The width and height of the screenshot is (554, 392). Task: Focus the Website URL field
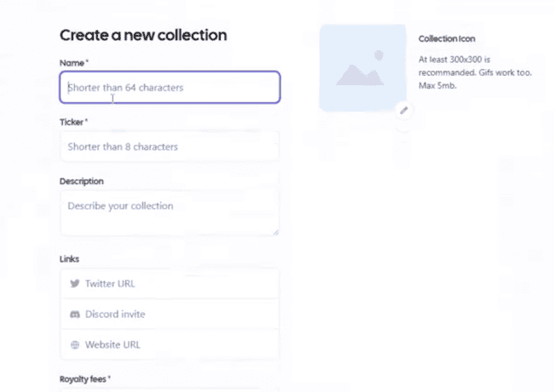click(179, 345)
